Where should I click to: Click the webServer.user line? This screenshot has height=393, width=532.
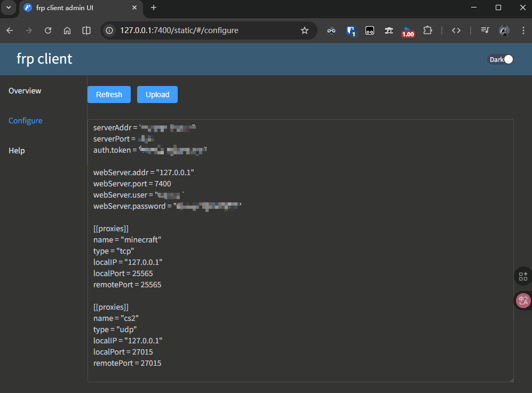(x=139, y=195)
